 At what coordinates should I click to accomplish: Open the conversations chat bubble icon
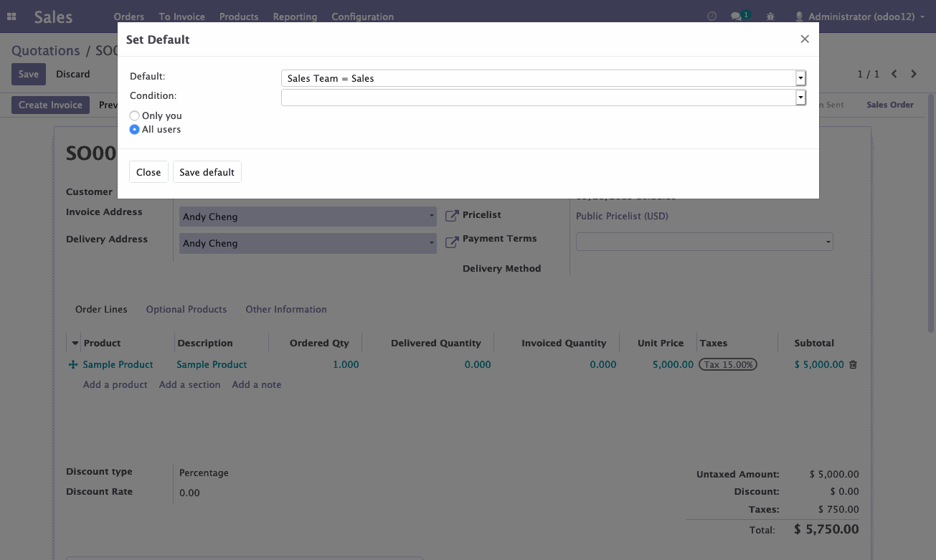[735, 16]
